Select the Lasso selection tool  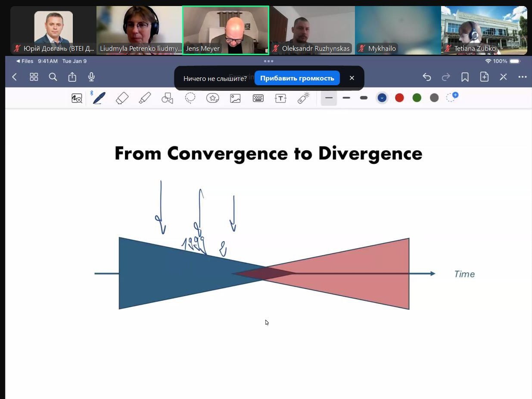pos(190,98)
